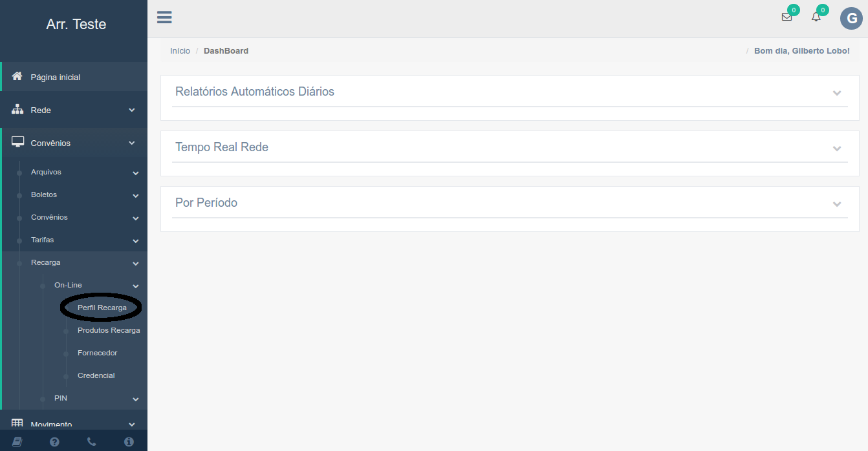The image size is (868, 451).
Task: Select Perfil Recarga in sidebar
Action: point(102,308)
